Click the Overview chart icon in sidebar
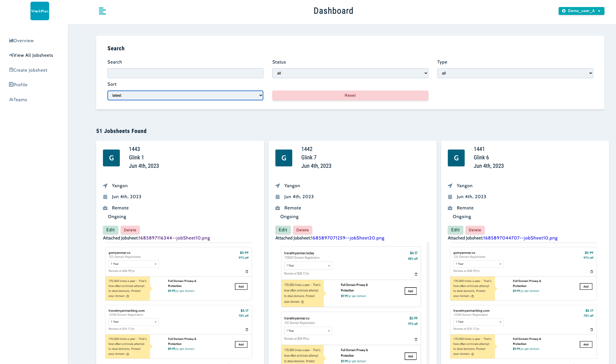This screenshot has height=364, width=616. point(11,40)
